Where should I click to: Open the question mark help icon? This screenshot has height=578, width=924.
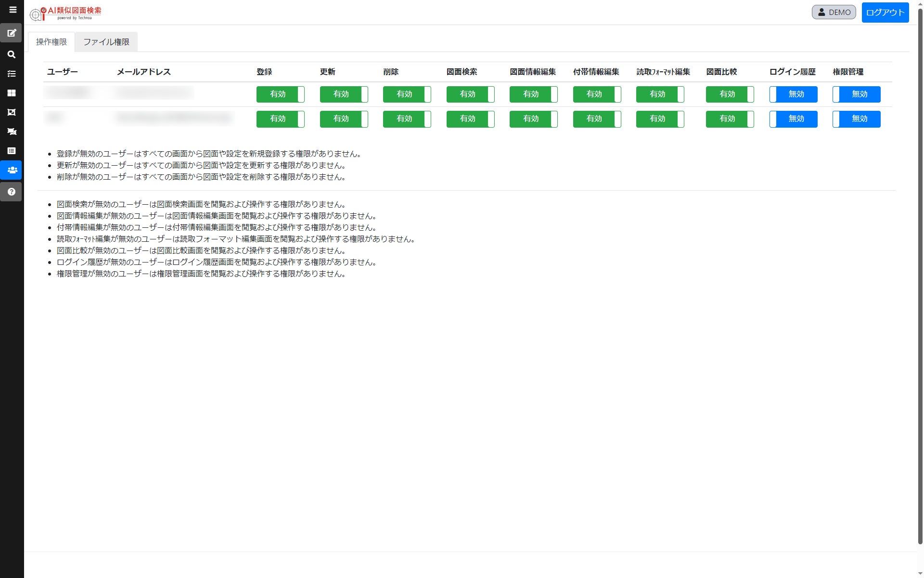click(12, 192)
